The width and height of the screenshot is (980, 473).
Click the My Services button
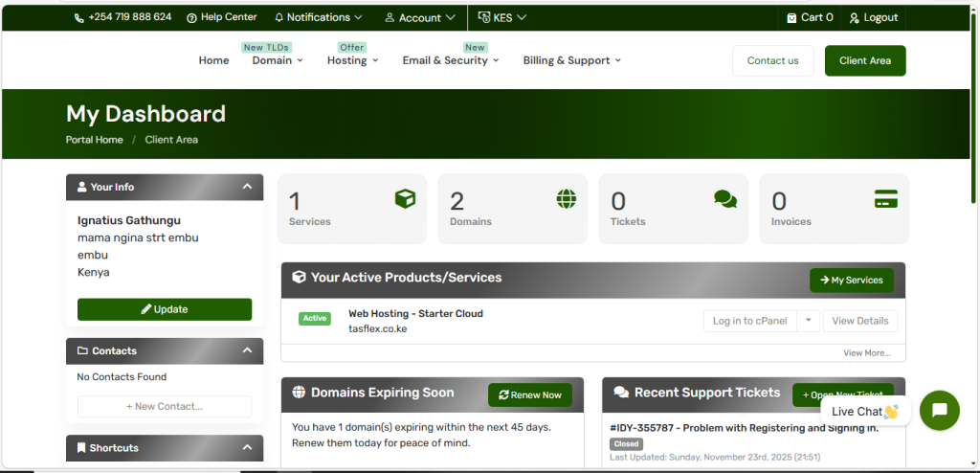(851, 281)
